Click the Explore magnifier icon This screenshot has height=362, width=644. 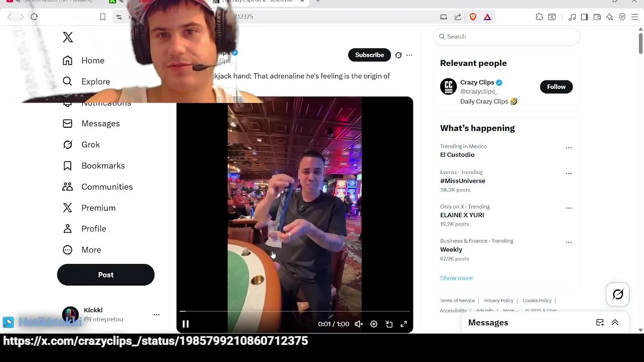click(67, 81)
